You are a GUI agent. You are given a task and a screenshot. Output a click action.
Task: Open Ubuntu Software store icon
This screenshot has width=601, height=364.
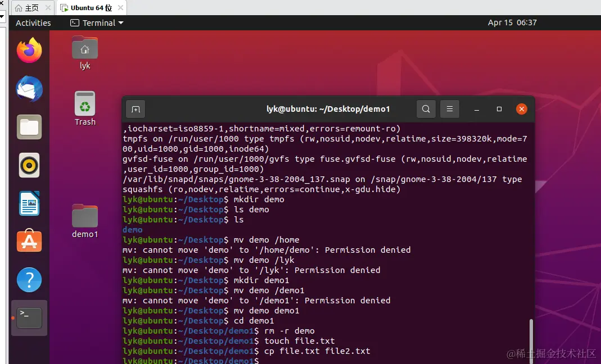click(x=29, y=241)
